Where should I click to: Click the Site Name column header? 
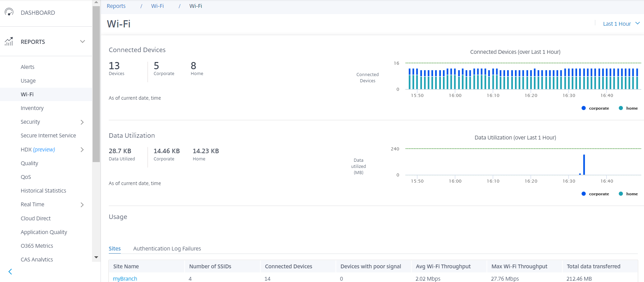pyautogui.click(x=147, y=266)
